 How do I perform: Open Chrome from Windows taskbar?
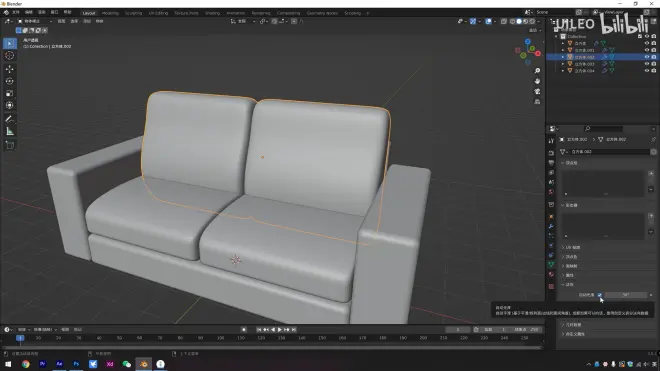tap(26, 364)
